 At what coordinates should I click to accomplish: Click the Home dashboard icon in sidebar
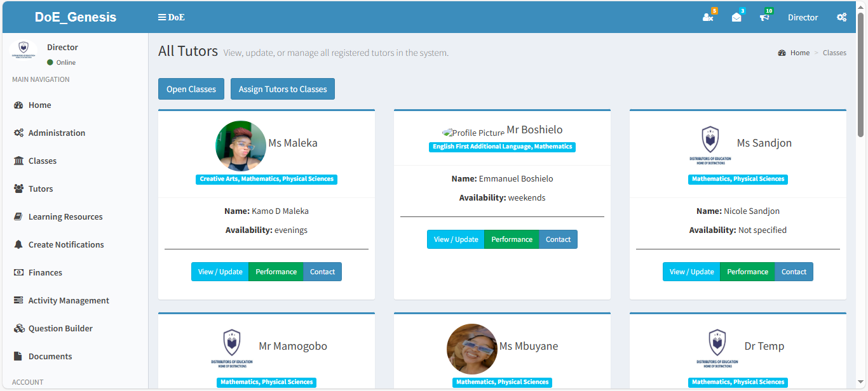coord(18,105)
